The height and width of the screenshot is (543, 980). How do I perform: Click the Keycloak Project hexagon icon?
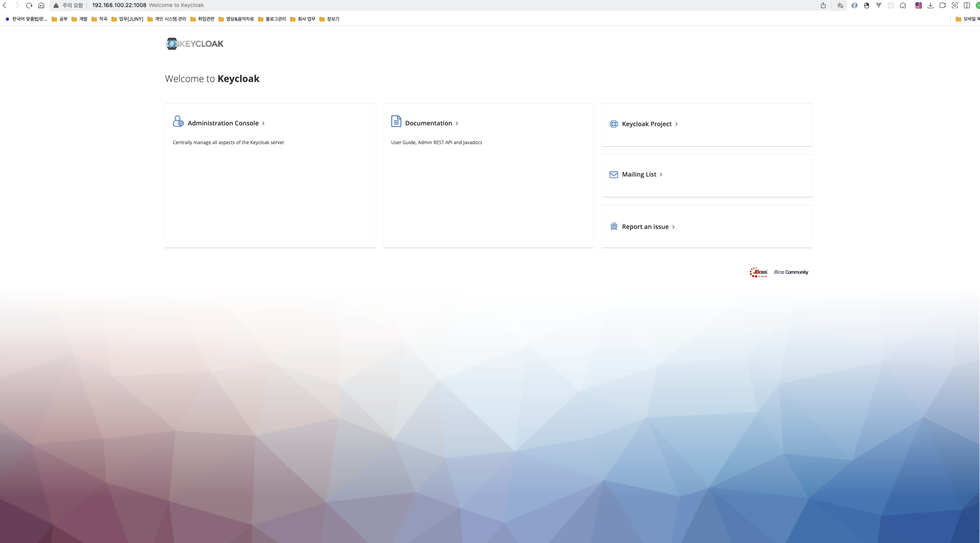pyautogui.click(x=614, y=124)
